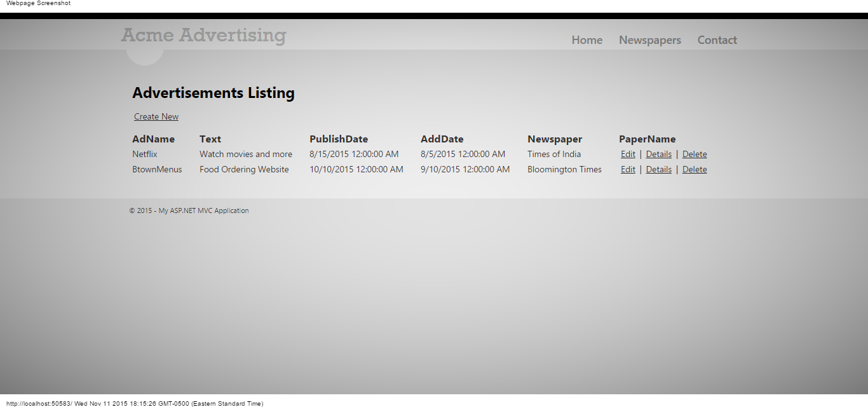Click the footer copyright text
The width and height of the screenshot is (868, 407).
[189, 210]
